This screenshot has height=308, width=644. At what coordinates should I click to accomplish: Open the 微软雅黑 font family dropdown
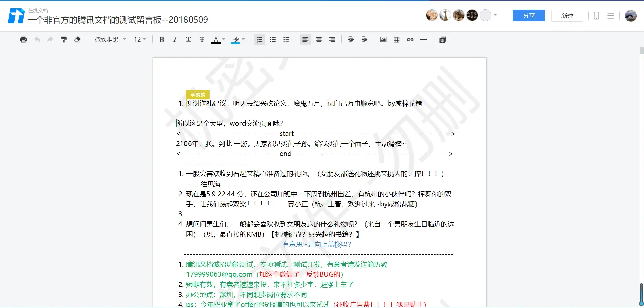coord(110,40)
